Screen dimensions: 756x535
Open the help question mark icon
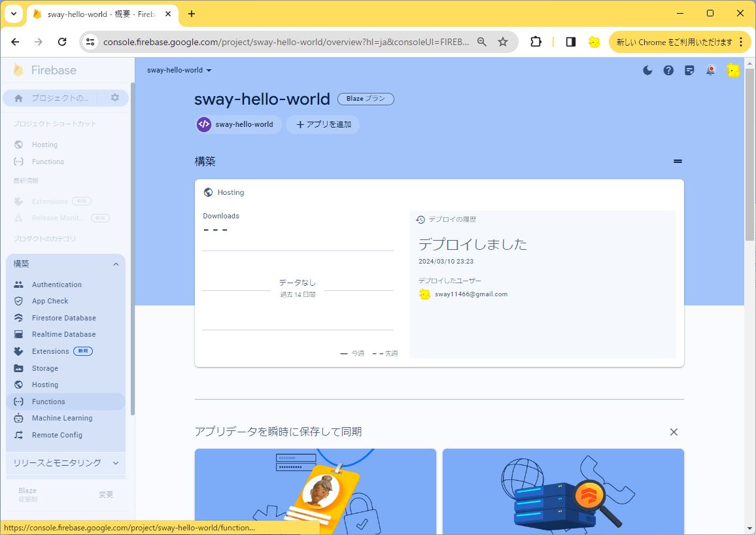pos(668,71)
